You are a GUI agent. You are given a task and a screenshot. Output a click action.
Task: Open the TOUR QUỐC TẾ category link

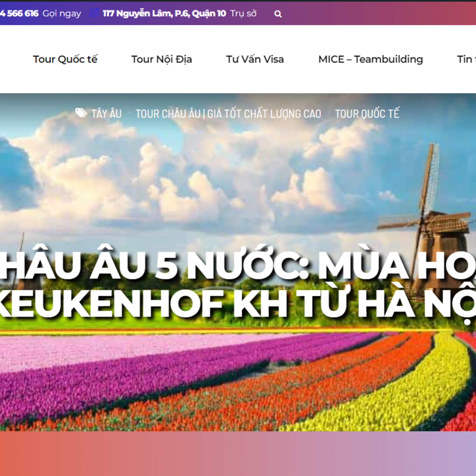[x=367, y=114]
